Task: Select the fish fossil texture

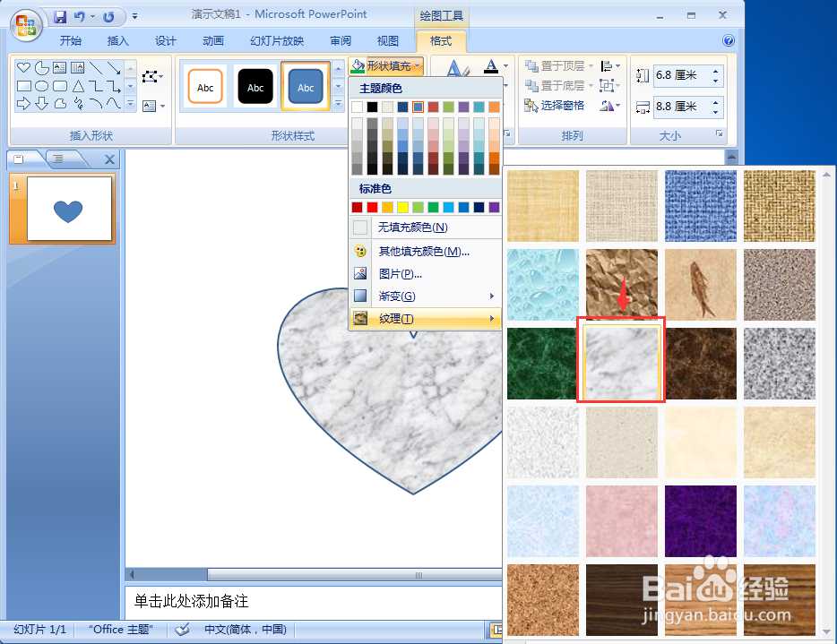Action: point(701,285)
